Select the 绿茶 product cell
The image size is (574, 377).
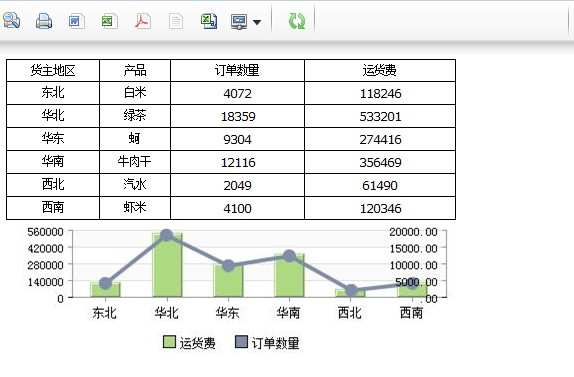click(x=135, y=116)
